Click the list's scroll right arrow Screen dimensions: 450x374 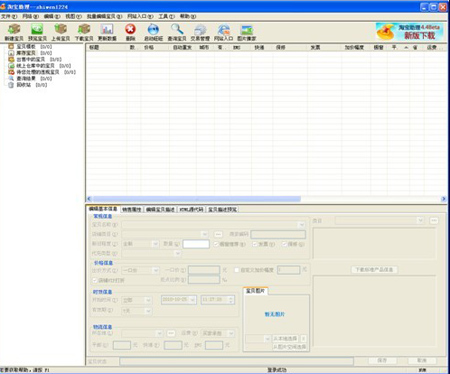point(443,199)
